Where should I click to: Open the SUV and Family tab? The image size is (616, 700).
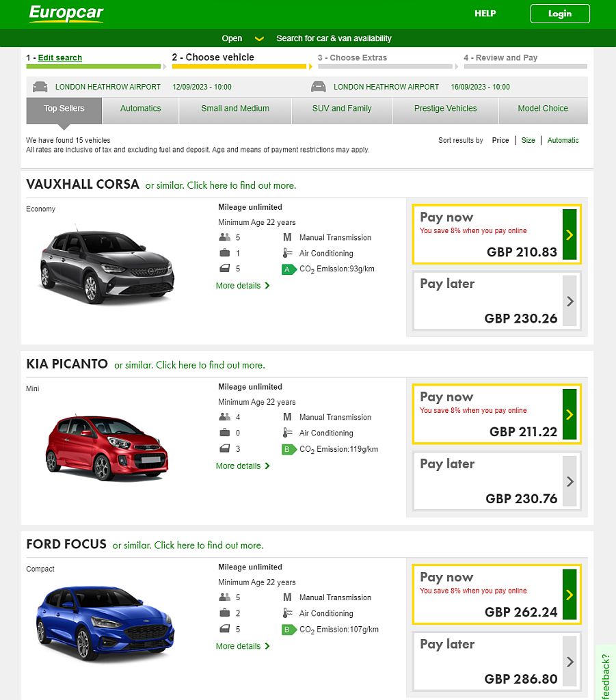pyautogui.click(x=341, y=107)
